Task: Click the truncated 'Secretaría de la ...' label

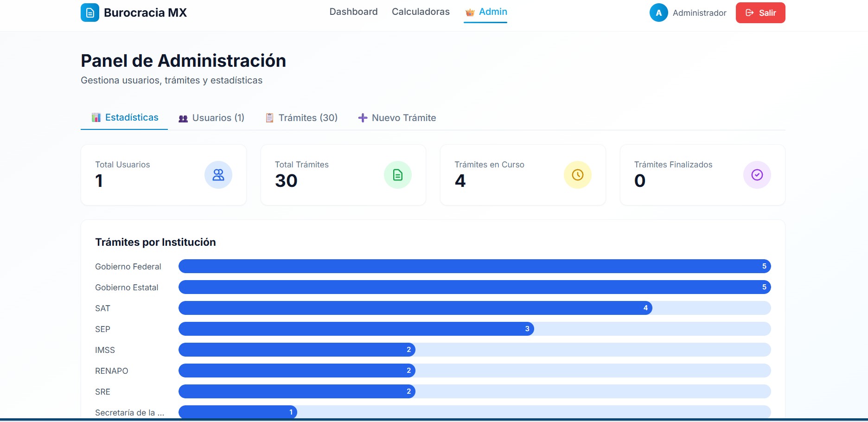Action: (x=130, y=413)
